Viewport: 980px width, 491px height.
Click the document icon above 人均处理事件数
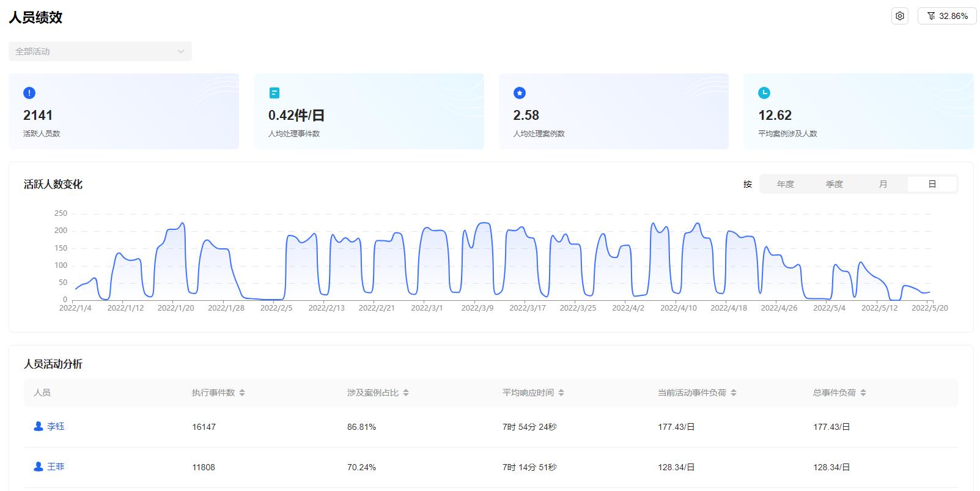[x=274, y=93]
